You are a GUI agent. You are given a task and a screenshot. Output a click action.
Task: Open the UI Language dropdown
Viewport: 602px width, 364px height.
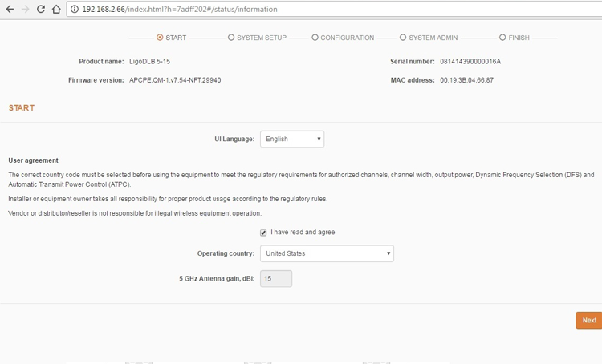click(292, 139)
